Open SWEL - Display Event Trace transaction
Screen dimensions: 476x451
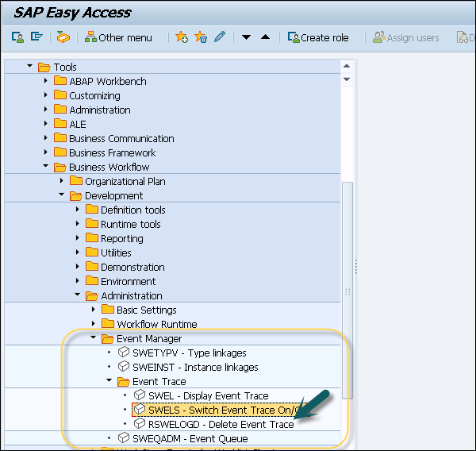coord(208,395)
